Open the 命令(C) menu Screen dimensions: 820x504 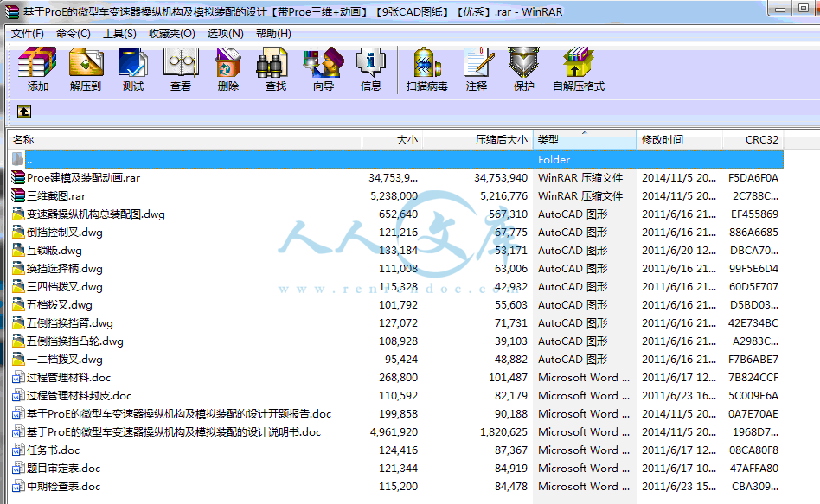74,34
